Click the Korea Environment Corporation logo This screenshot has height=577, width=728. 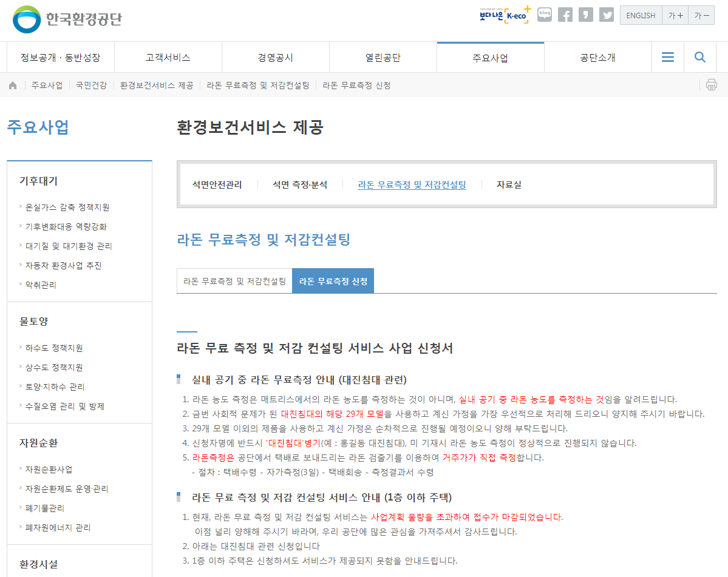[x=67, y=19]
